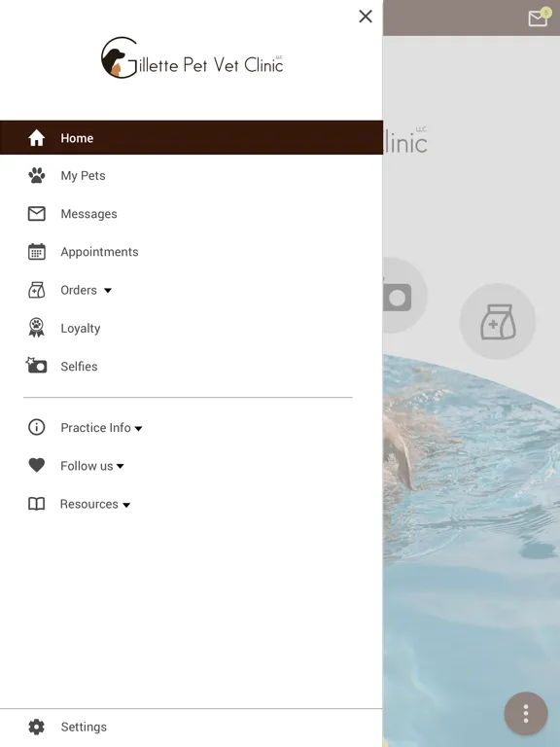Select the Orders label in the menu
Screen dimensions: 560x747
(79, 290)
